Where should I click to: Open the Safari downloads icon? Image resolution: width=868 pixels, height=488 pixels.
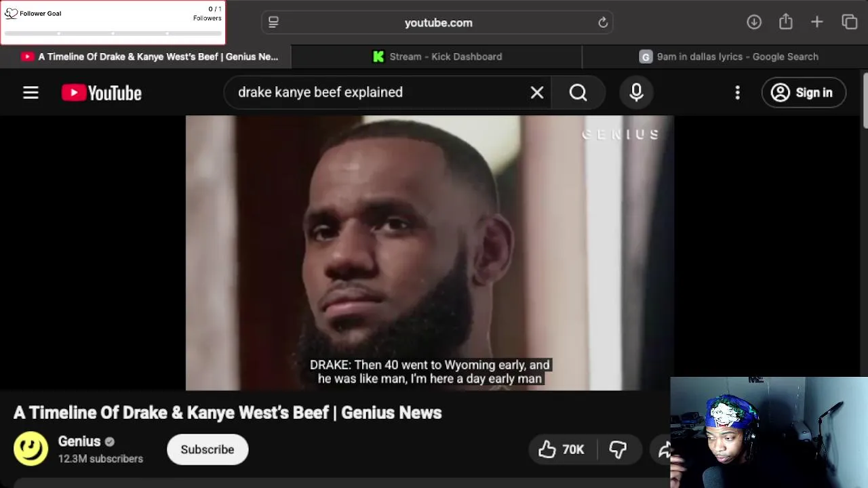point(754,22)
